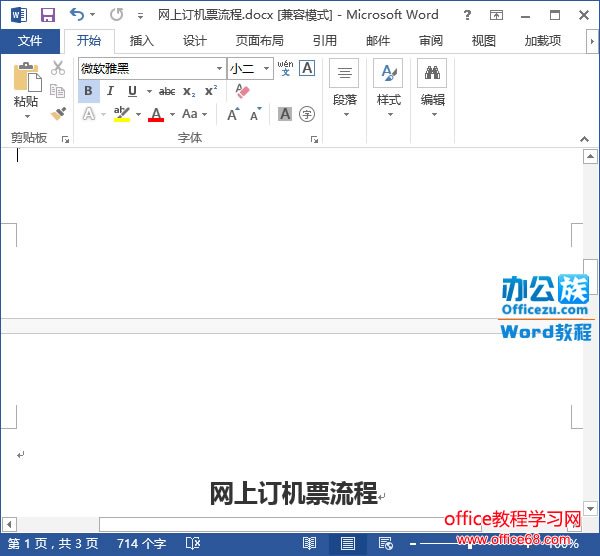Viewport: 600px width, 556px height.
Task: Toggle Bold formatting
Action: 88,91
